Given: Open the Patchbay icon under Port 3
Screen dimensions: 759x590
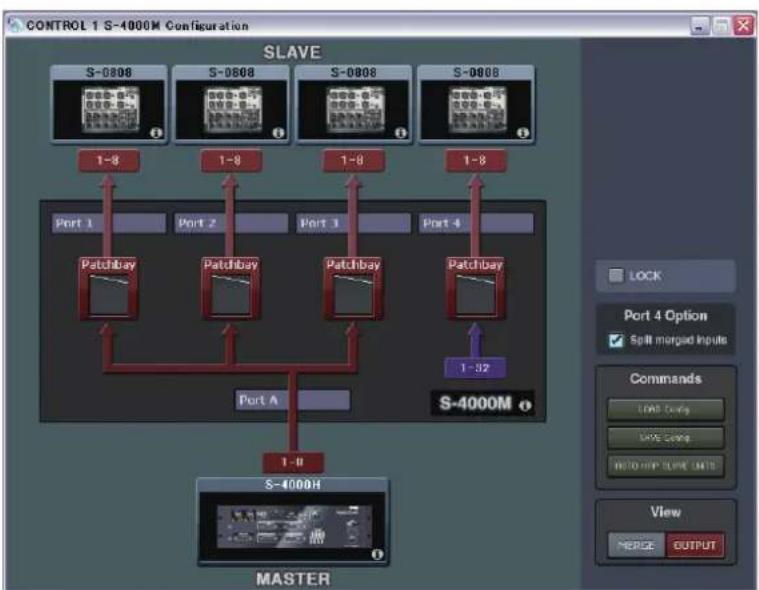Looking at the screenshot, I should click(x=353, y=288).
